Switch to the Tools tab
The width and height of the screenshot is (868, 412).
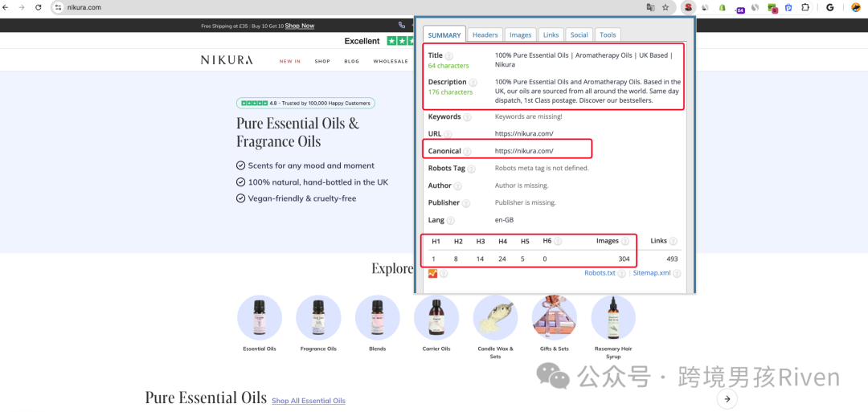click(608, 35)
